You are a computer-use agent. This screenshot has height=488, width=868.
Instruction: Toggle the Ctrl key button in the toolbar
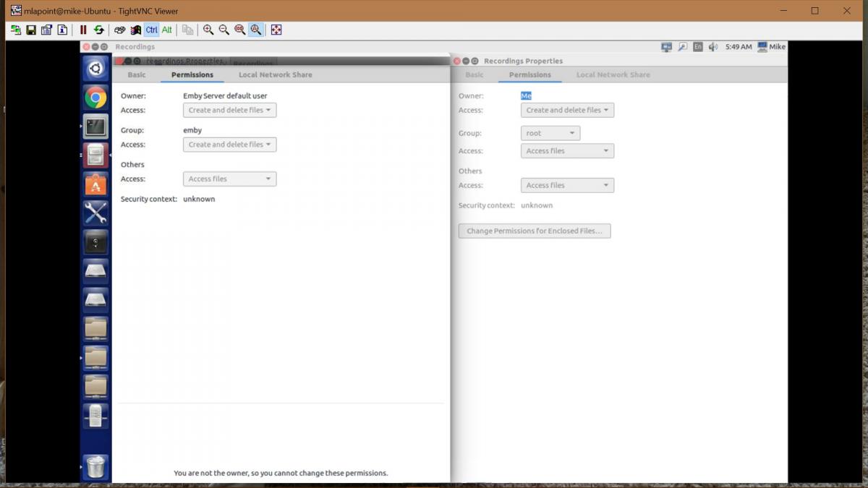tap(151, 30)
